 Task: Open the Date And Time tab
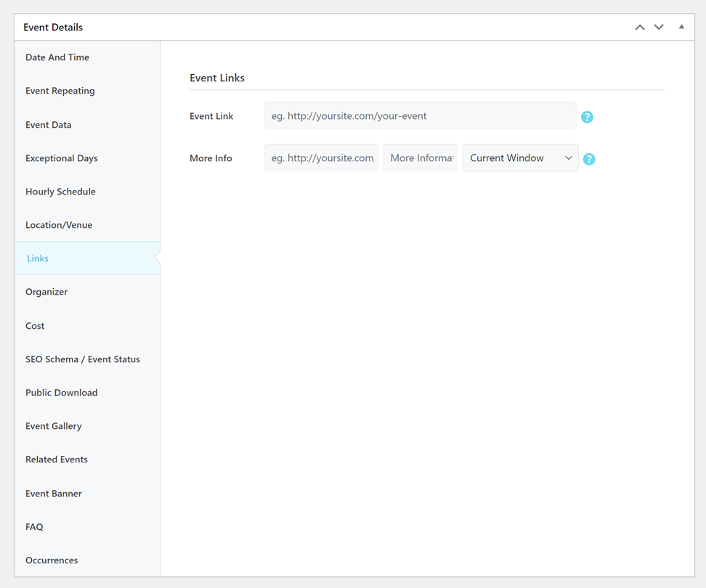tap(57, 57)
